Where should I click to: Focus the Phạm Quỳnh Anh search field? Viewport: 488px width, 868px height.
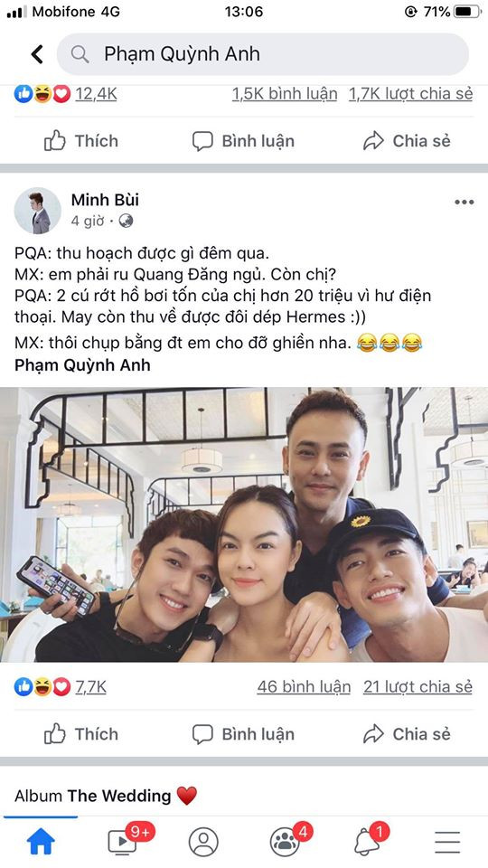coord(263,54)
